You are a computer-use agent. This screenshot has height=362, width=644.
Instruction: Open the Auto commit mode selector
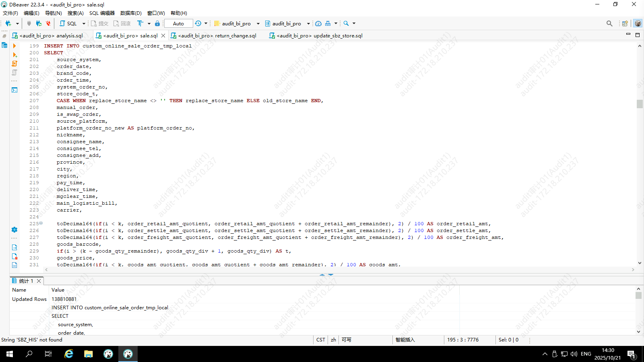coord(178,24)
